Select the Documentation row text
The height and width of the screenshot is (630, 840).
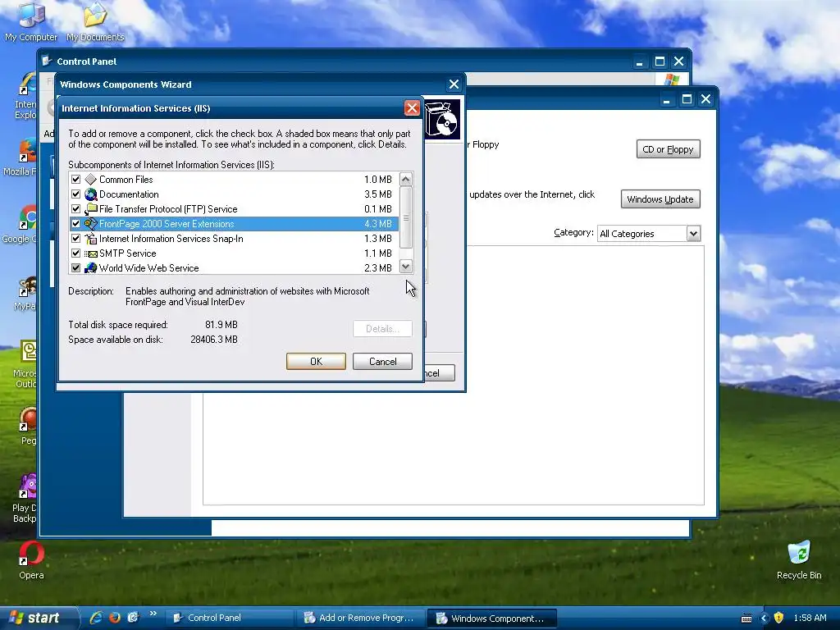[129, 194]
